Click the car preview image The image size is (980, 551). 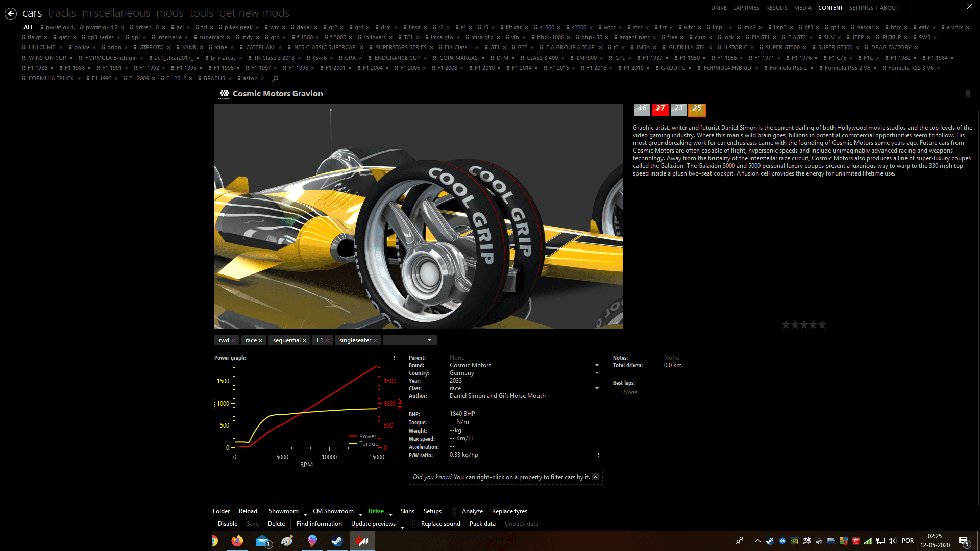click(418, 216)
